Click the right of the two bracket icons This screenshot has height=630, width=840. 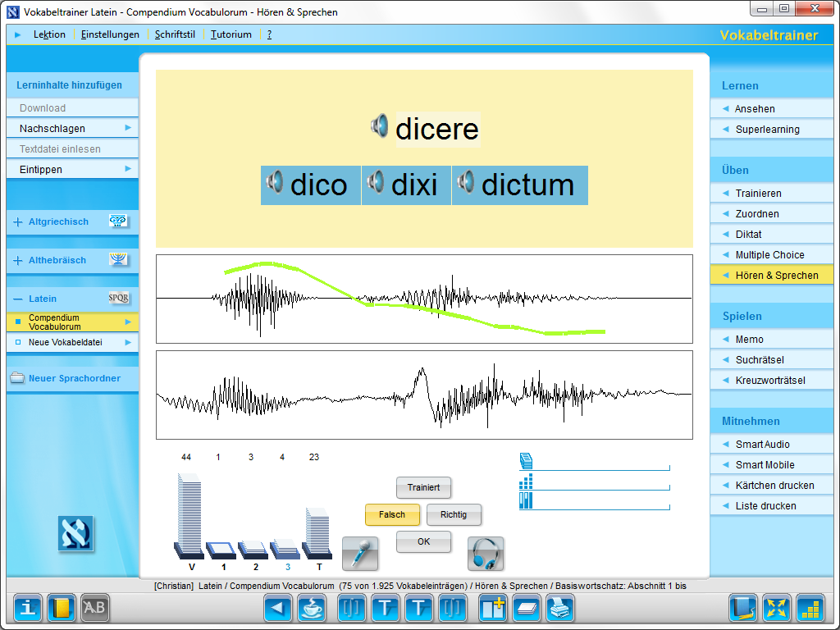(x=453, y=608)
